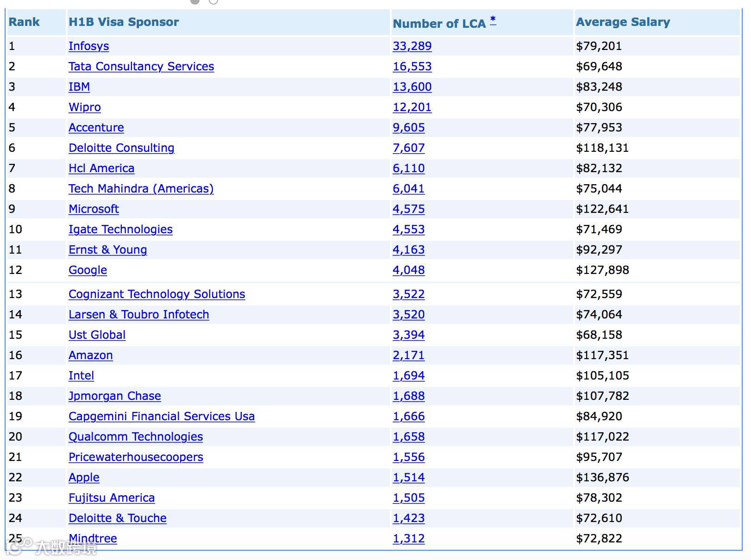
Task: Open the Fujitsu America link
Action: click(112, 498)
